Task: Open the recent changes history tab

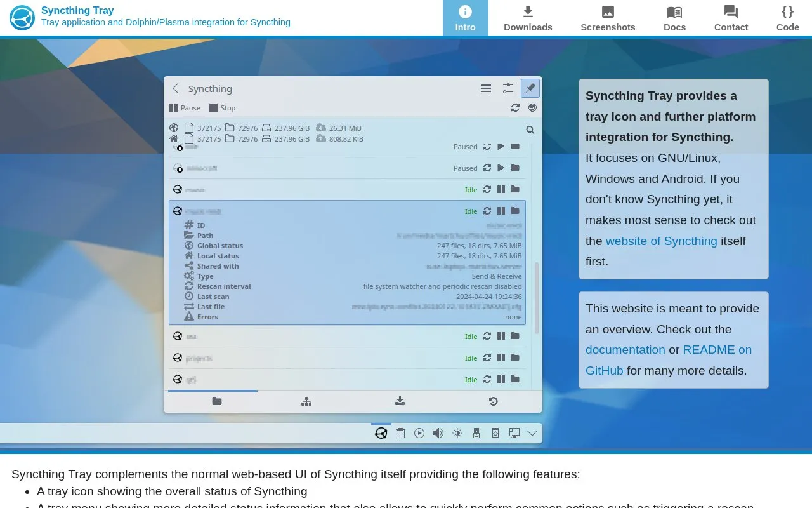Action: click(x=493, y=401)
